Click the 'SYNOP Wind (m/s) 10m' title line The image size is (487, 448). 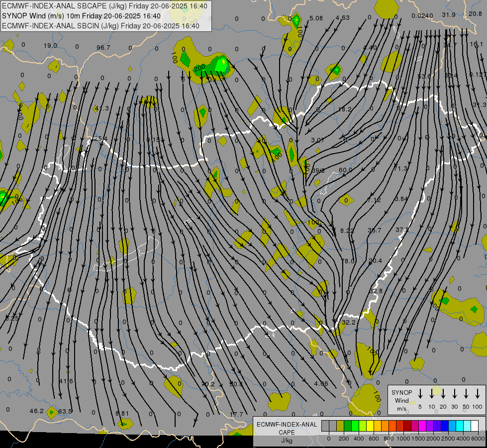(81, 16)
